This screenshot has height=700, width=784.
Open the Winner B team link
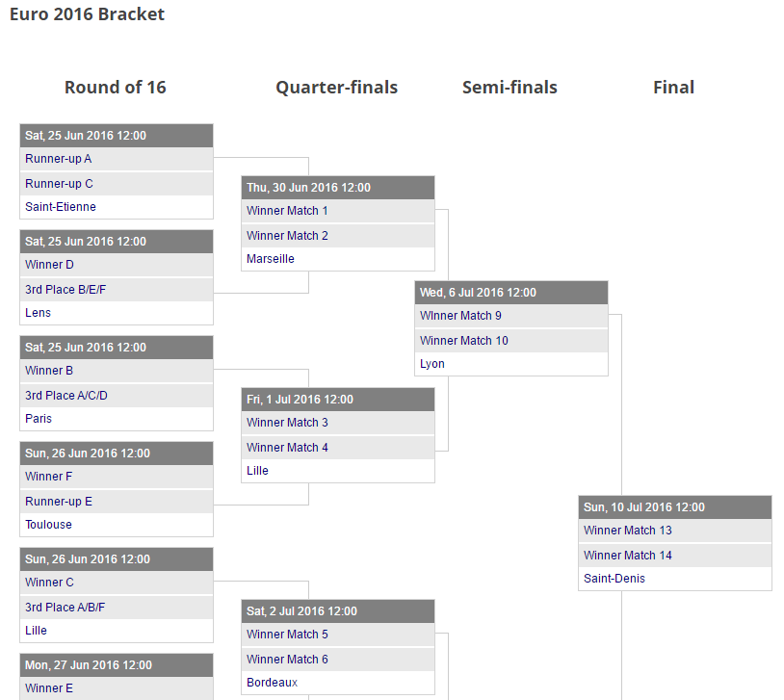click(49, 371)
